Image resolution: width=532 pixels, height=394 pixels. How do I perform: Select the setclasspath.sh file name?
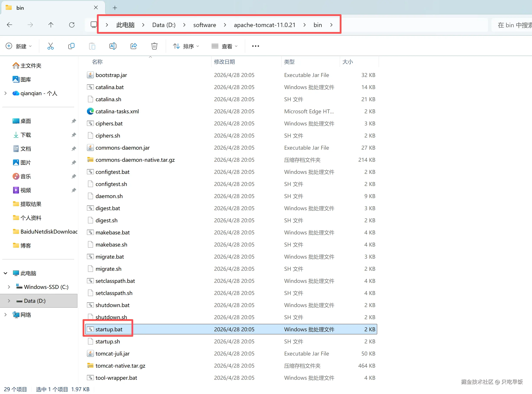point(114,293)
